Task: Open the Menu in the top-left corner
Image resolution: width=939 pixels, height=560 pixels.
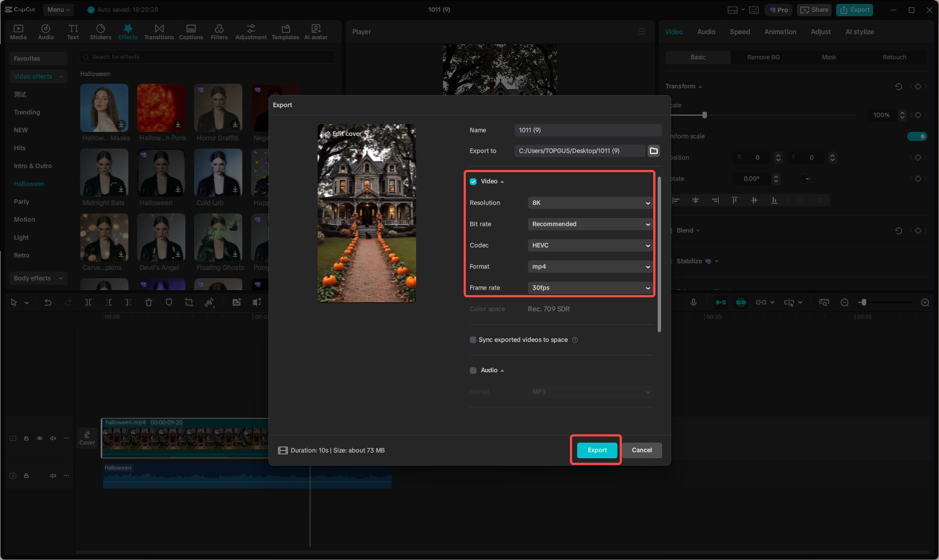Action: coord(58,10)
